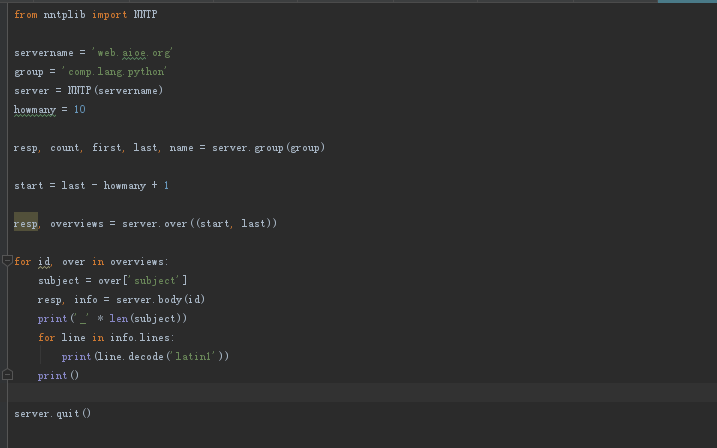Click 'count' in the tuple assignment
The height and width of the screenshot is (448, 717).
64,148
